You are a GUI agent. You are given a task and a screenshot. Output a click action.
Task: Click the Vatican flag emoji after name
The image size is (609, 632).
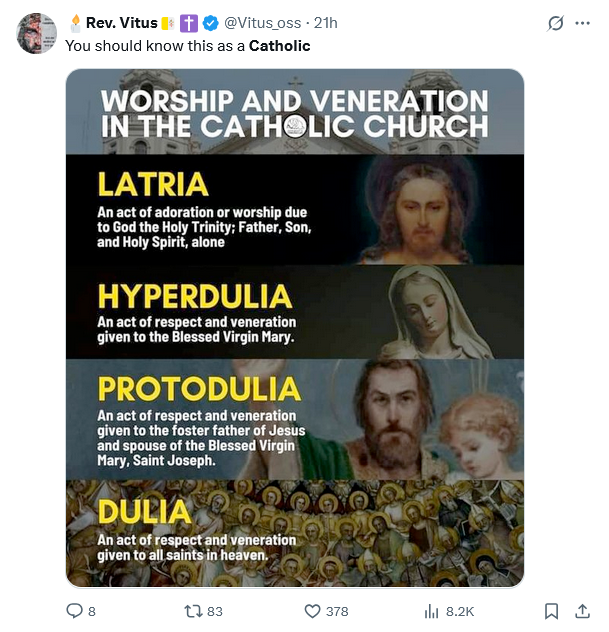[x=168, y=24]
